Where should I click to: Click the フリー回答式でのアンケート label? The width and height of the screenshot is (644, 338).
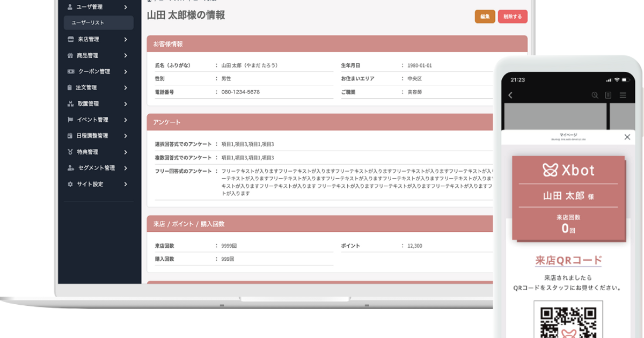(x=183, y=171)
